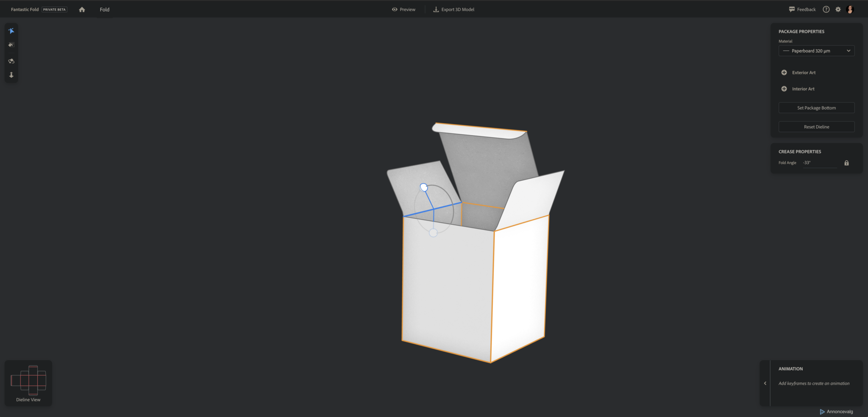Select the paint fill tool in the toolbar
The image size is (868, 417).
[11, 45]
